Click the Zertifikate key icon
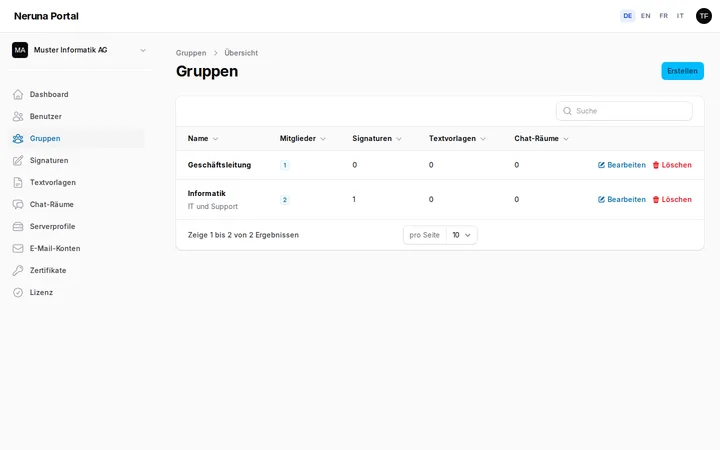The width and height of the screenshot is (720, 450). pos(18,270)
